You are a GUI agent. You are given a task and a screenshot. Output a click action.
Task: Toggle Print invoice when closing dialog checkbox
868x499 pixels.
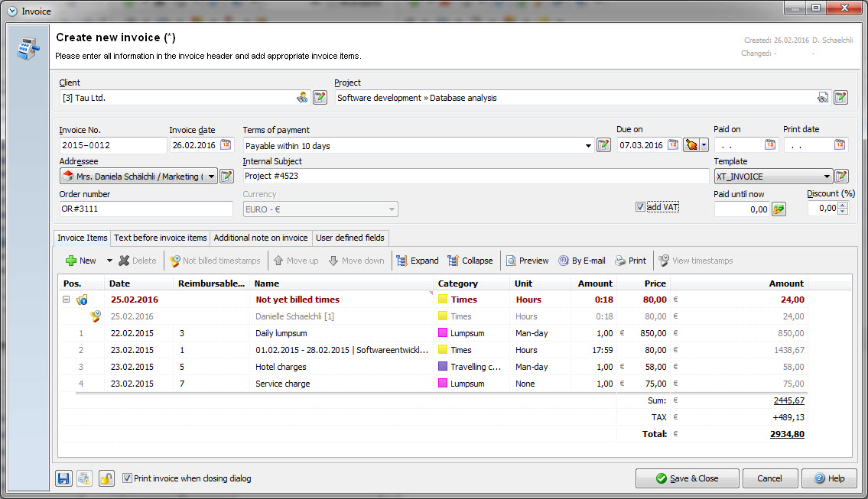[x=127, y=478]
